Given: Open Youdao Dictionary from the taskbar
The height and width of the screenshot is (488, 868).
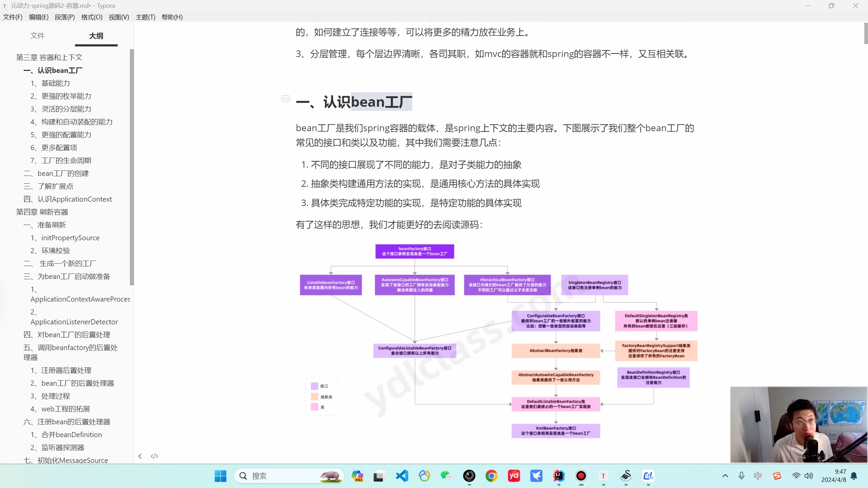Looking at the screenshot, I should tap(514, 476).
